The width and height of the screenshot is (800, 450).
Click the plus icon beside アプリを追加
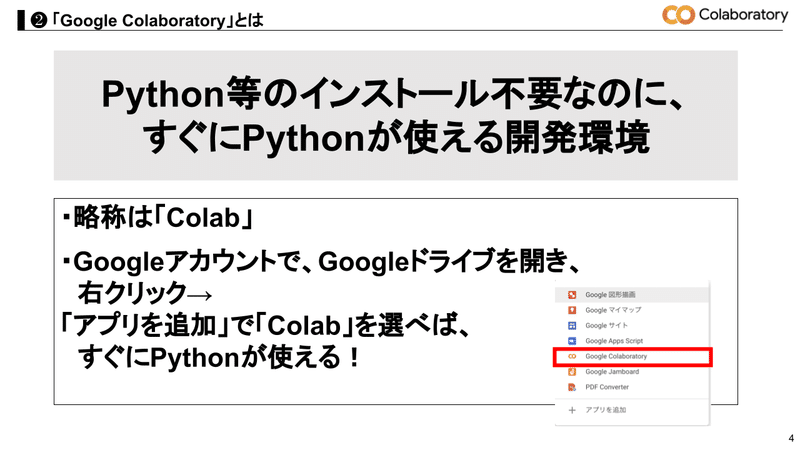pyautogui.click(x=572, y=411)
